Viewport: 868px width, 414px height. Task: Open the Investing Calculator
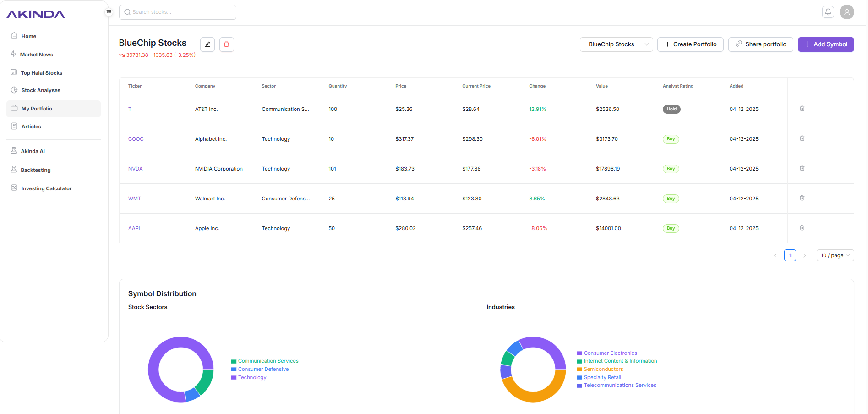coord(46,188)
